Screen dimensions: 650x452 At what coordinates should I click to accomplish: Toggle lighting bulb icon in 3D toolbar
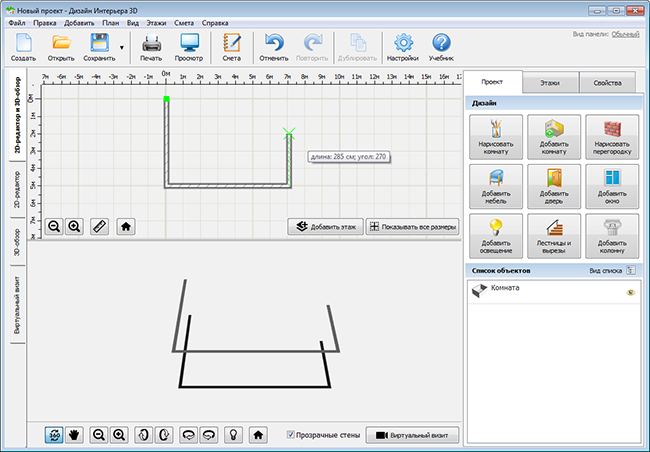pyautogui.click(x=233, y=435)
